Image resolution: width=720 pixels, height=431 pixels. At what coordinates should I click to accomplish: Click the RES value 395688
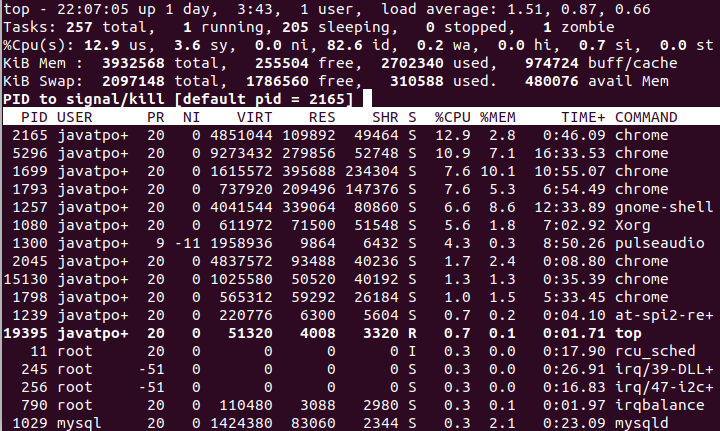(309, 171)
